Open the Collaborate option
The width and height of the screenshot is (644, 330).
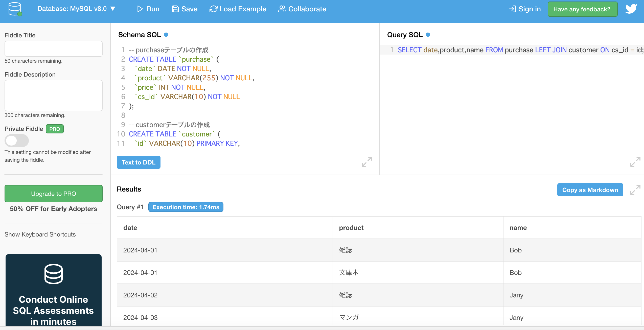(302, 9)
